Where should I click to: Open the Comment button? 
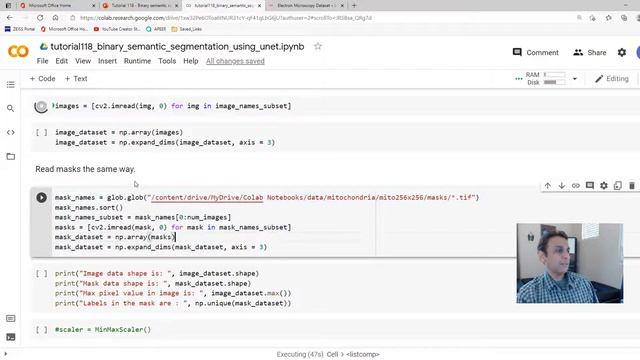pyautogui.click(x=536, y=52)
